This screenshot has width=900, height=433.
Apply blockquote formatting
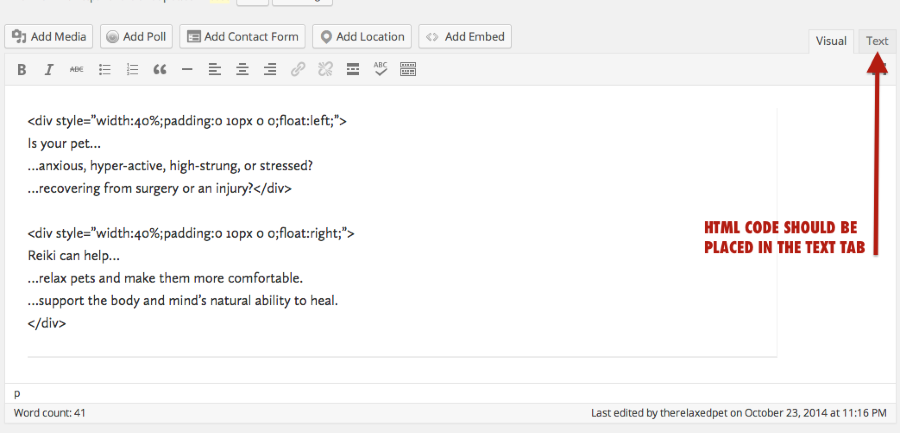[x=159, y=69]
